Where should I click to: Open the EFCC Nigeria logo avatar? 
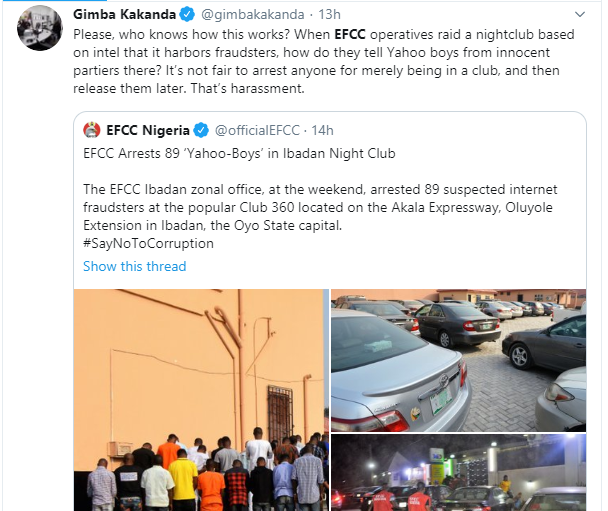pyautogui.click(x=92, y=130)
